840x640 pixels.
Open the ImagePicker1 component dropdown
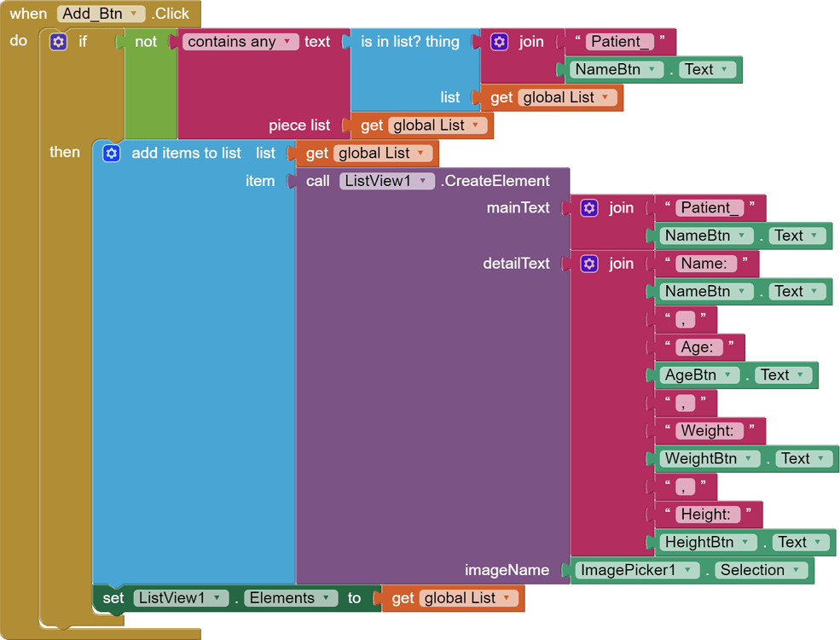click(686, 570)
